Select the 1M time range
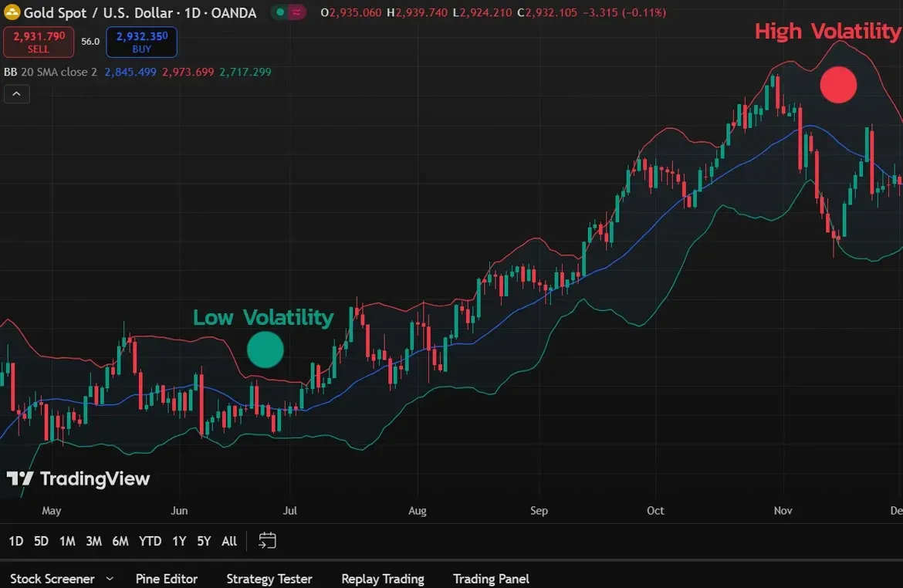This screenshot has width=903, height=588. click(x=67, y=542)
